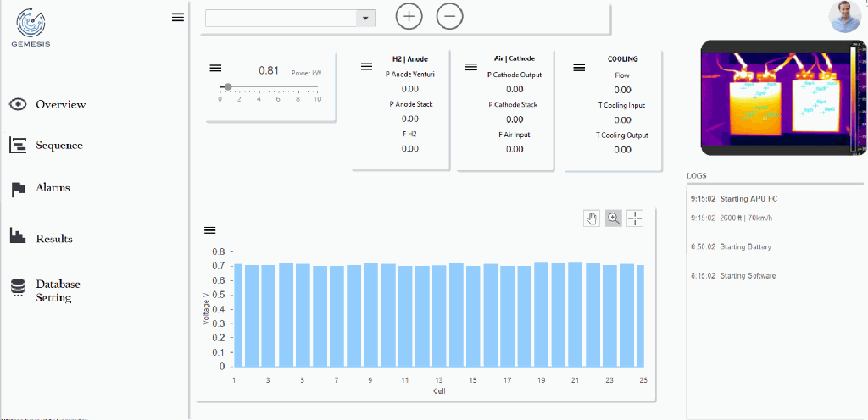Click the circular plus button
This screenshot has width=868, height=420.
coord(409,16)
